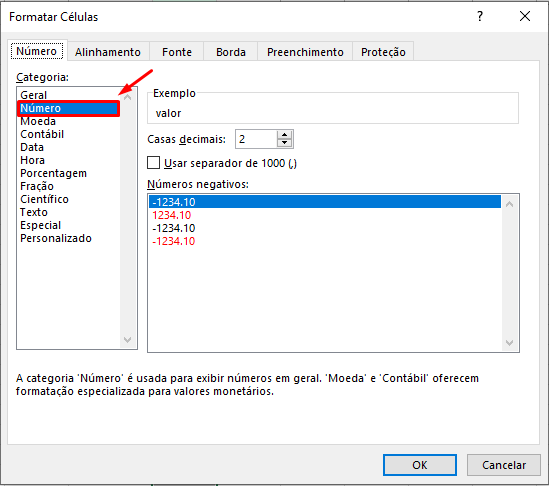Switch to the Alinhamento tab
This screenshot has width=549, height=486.
(108, 52)
